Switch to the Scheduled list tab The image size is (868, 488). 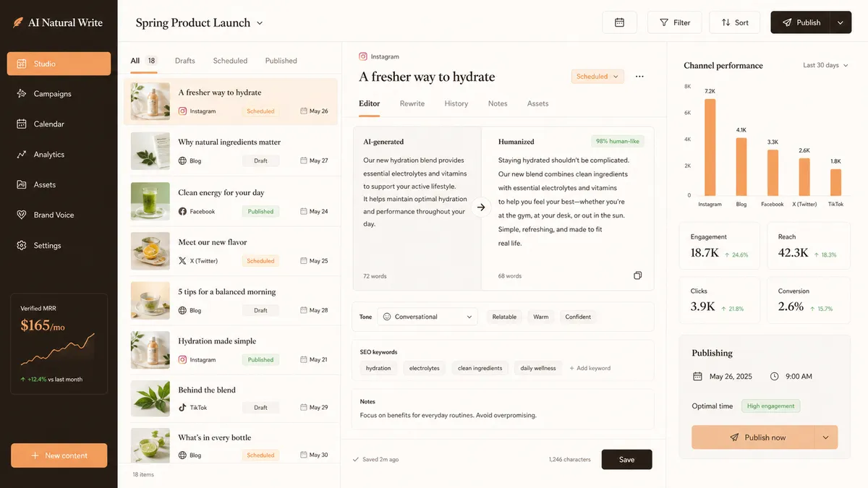click(x=230, y=61)
